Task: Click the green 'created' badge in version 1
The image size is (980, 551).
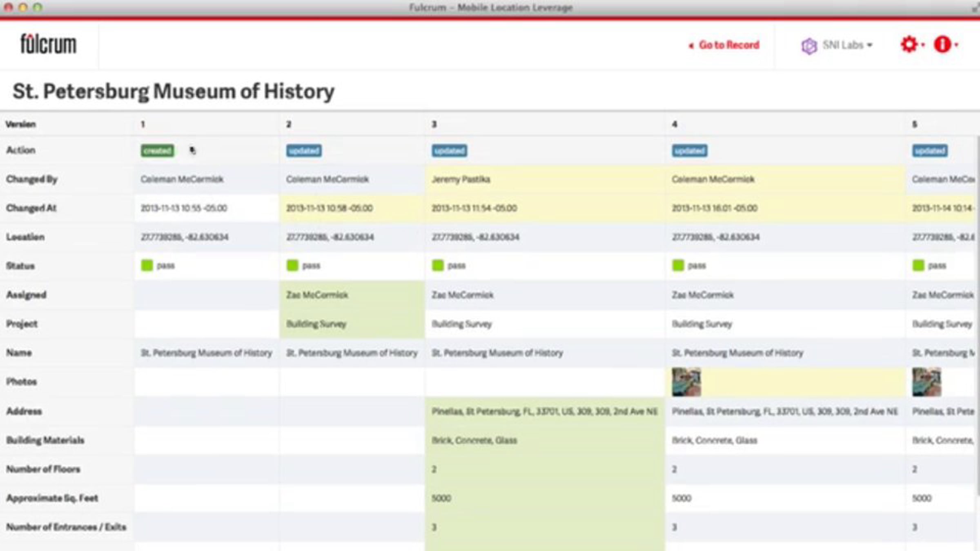Action: pos(157,151)
